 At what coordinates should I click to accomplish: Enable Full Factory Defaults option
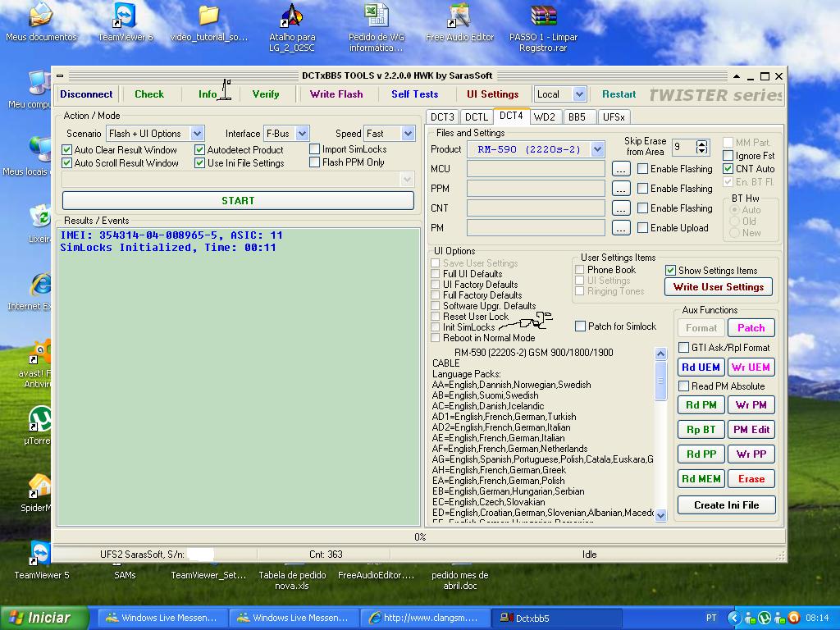coord(436,295)
